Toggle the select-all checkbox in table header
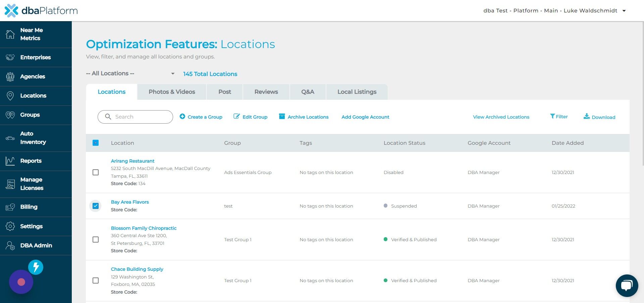This screenshot has height=303, width=644. (x=96, y=143)
